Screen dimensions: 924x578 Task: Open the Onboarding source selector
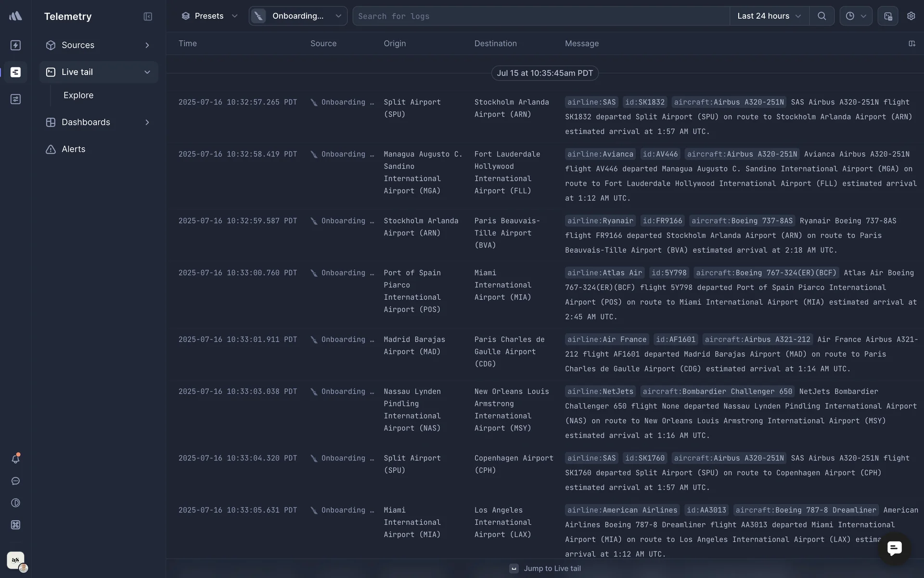(298, 16)
